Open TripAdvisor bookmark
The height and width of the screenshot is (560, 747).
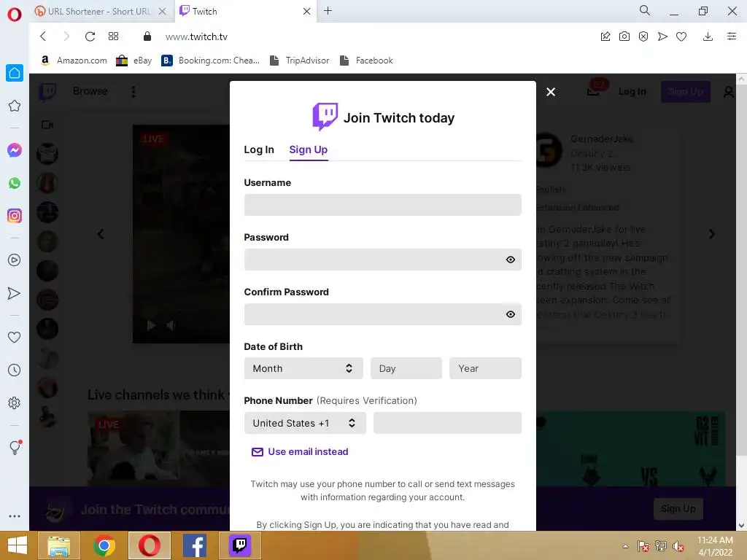(x=300, y=61)
